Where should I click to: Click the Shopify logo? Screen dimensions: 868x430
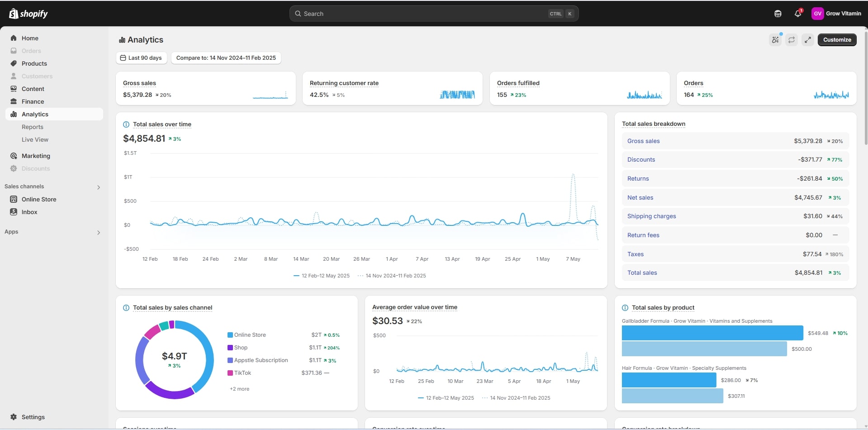pos(28,14)
